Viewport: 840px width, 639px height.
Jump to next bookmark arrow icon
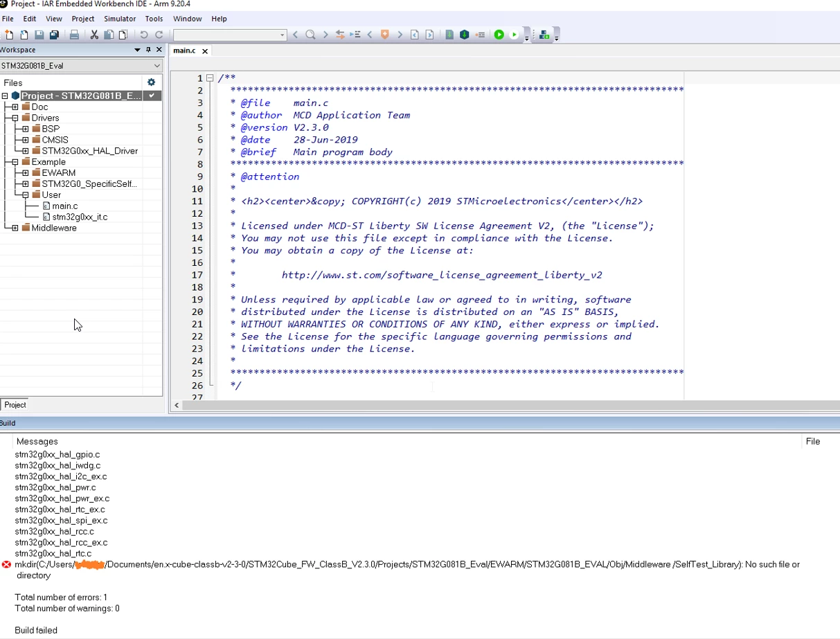[x=400, y=35]
